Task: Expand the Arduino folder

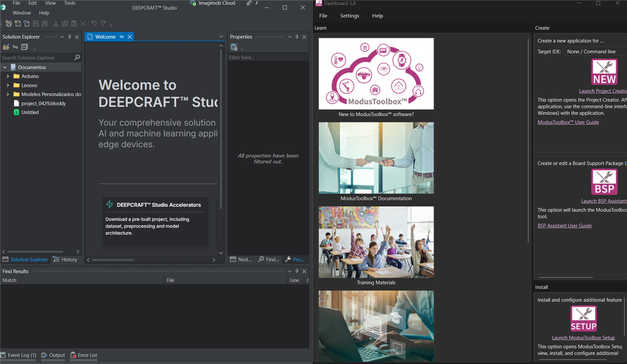Action: point(8,76)
